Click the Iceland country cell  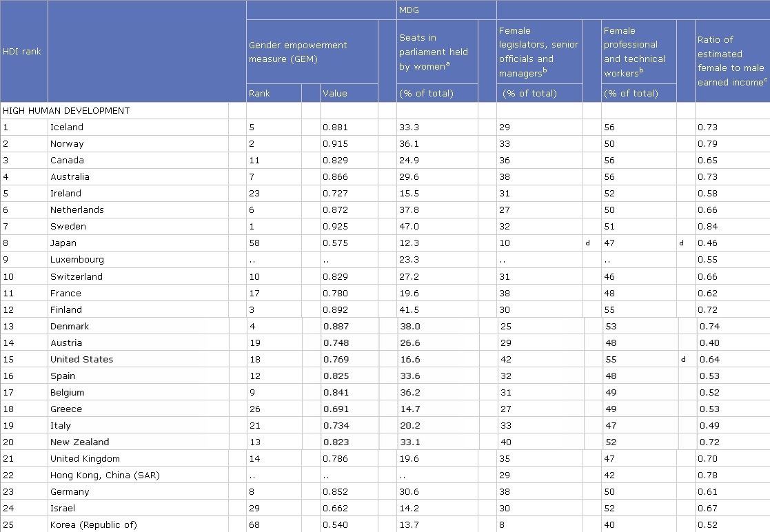coord(66,127)
